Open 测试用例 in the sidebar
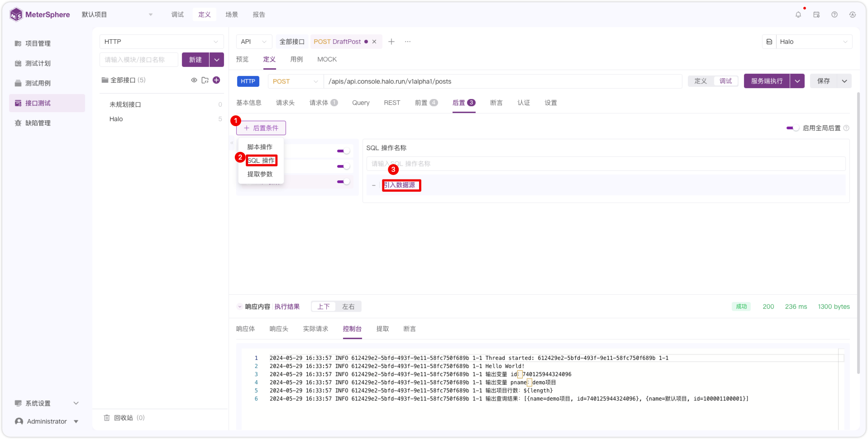868x439 pixels. (38, 83)
